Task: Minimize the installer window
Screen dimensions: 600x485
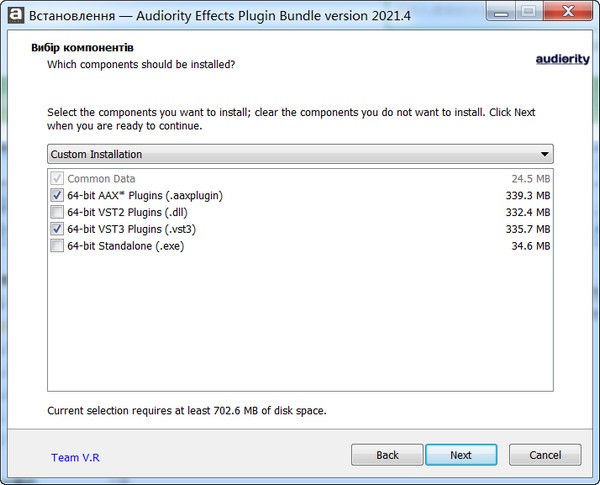Action: click(499, 13)
